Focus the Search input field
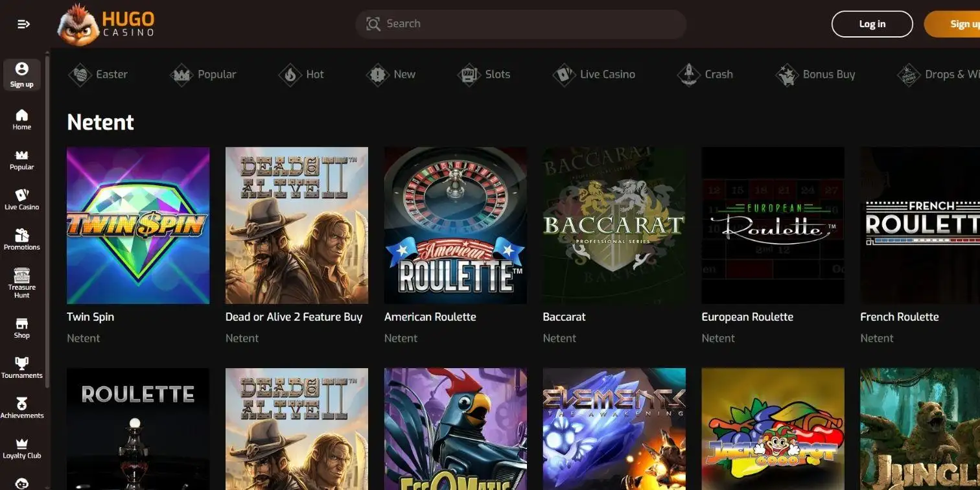 click(520, 24)
